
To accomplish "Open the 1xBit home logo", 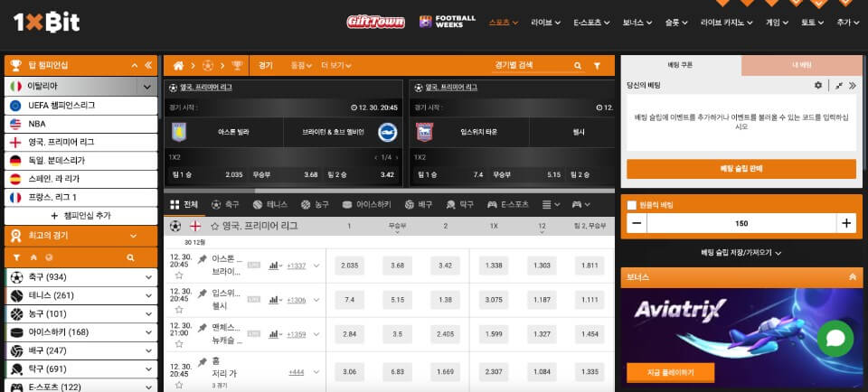I will point(46,22).
